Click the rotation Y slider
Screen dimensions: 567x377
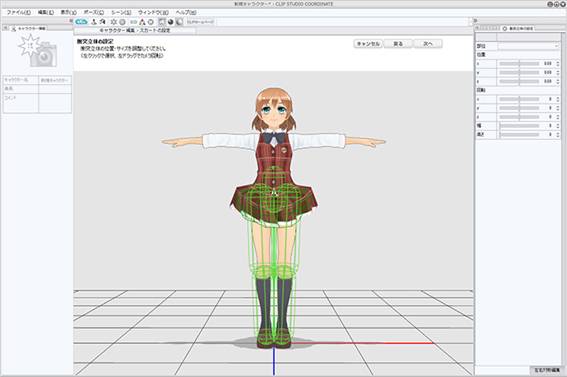tap(519, 108)
